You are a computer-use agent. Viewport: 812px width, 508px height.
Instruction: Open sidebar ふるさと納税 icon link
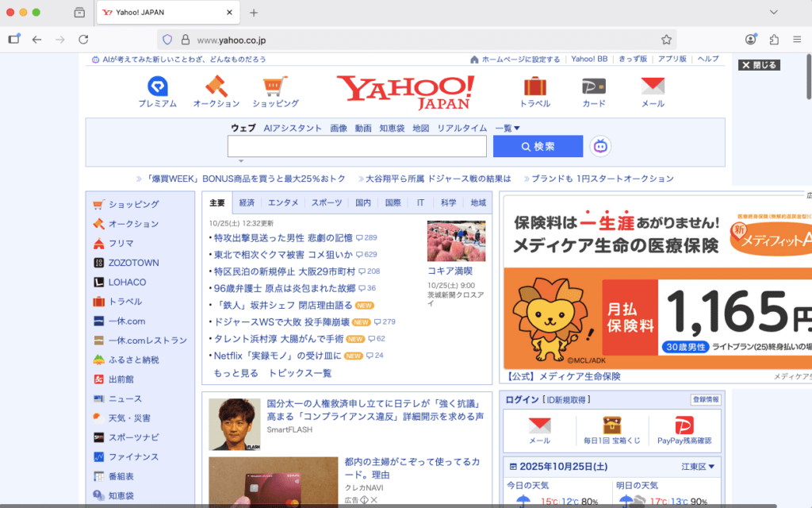click(98, 360)
